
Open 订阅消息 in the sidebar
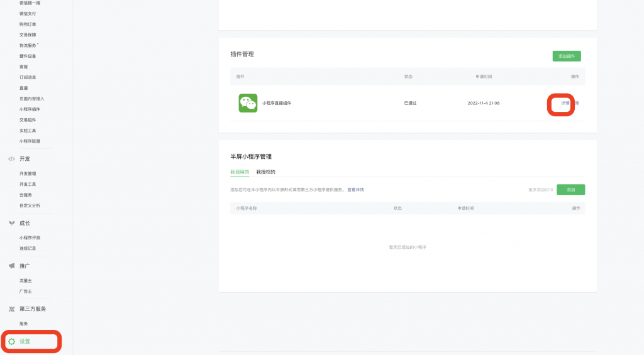coord(28,77)
